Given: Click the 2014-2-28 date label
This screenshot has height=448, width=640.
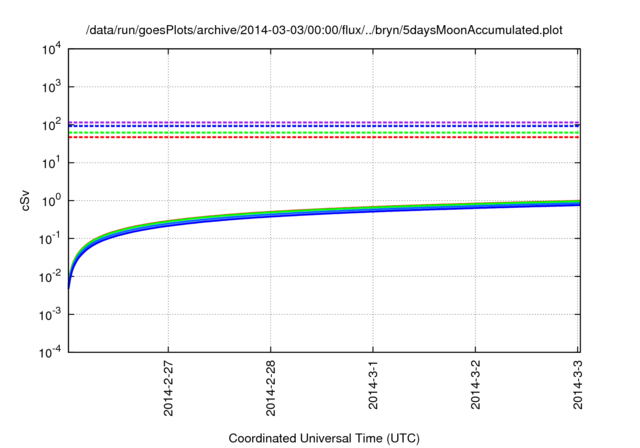Looking at the screenshot, I should [271, 388].
